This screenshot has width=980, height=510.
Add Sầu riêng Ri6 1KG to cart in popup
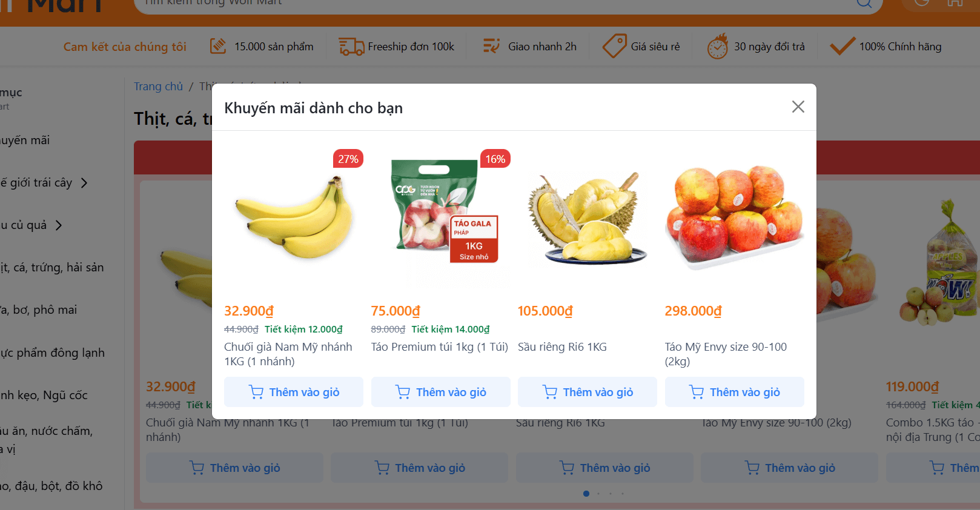click(x=588, y=392)
